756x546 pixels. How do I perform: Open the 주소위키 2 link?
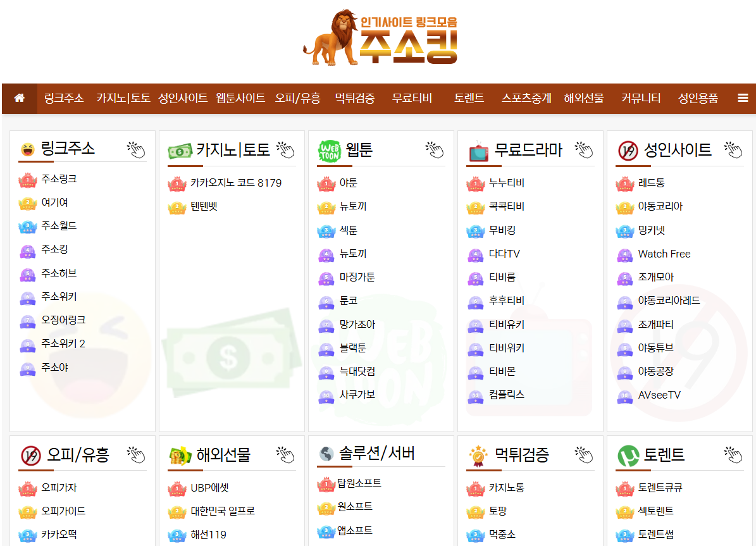pyautogui.click(x=63, y=344)
